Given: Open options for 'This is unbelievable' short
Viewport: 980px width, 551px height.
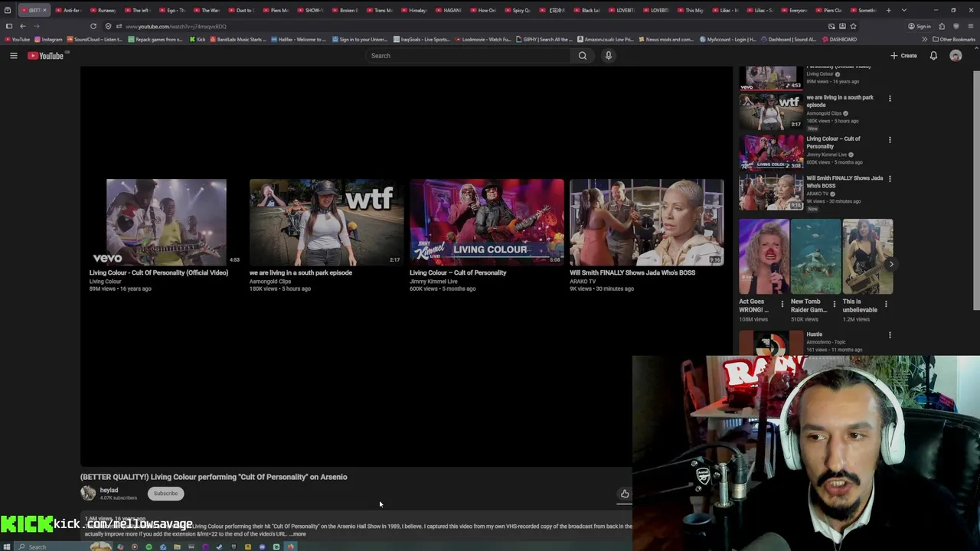Looking at the screenshot, I should pyautogui.click(x=886, y=304).
